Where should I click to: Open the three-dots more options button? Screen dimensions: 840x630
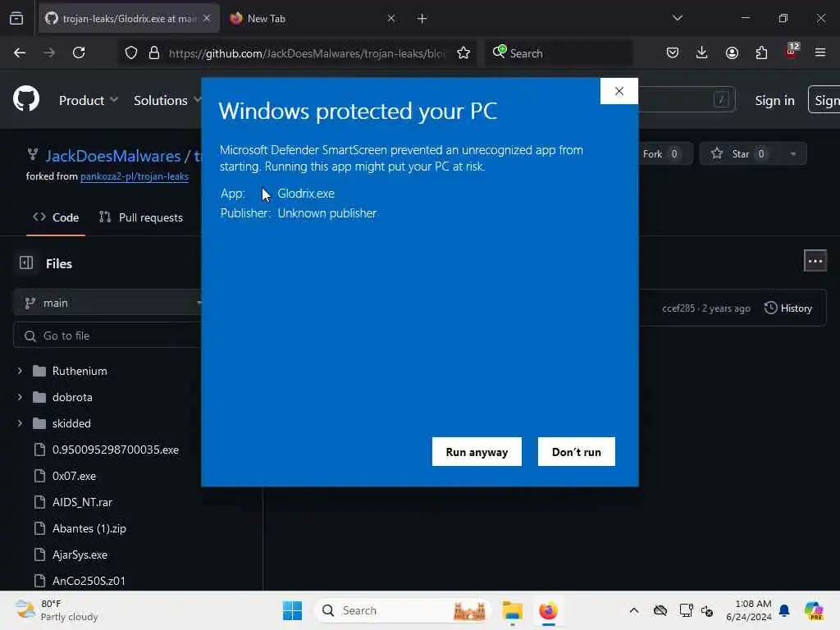pyautogui.click(x=815, y=261)
